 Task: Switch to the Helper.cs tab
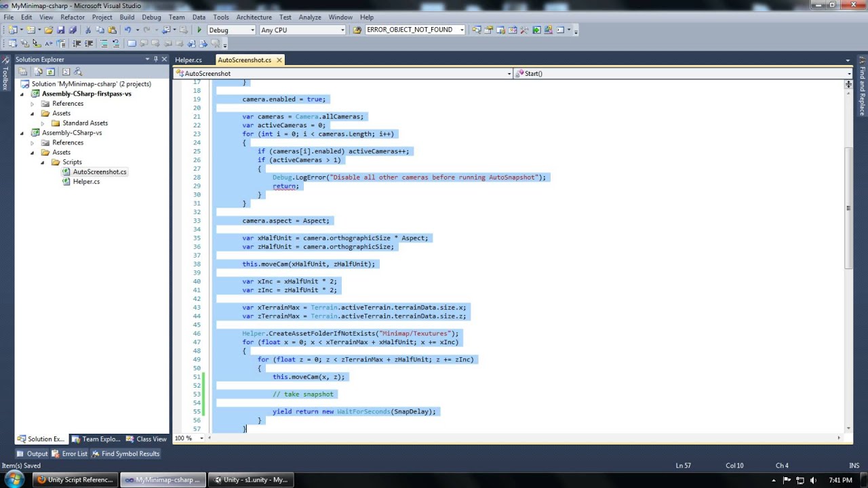(x=189, y=60)
